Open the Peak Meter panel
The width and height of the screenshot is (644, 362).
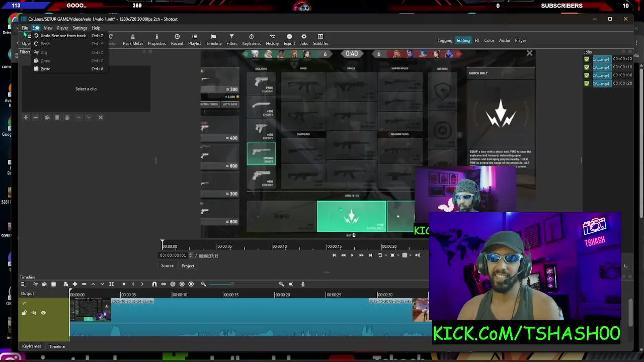133,40
